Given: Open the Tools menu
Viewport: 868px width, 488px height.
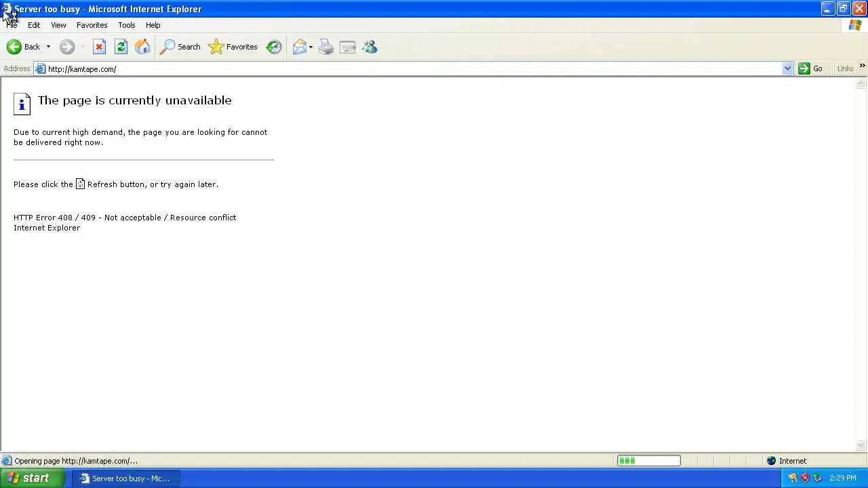Looking at the screenshot, I should coord(127,25).
